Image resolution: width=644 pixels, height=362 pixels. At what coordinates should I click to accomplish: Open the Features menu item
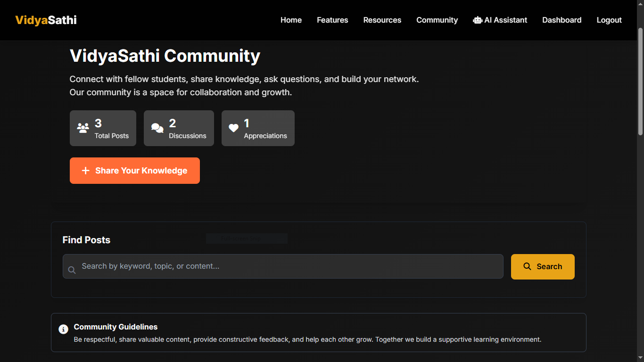pos(332,20)
